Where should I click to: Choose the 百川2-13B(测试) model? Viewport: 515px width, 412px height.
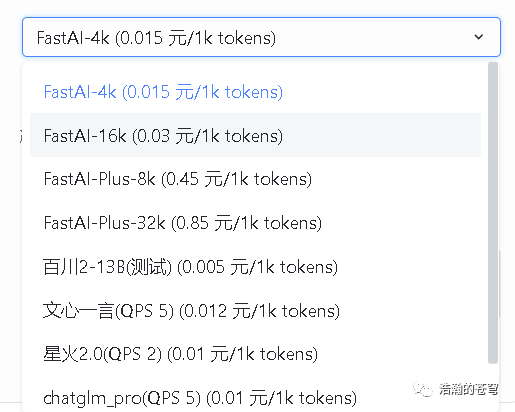[255, 267]
